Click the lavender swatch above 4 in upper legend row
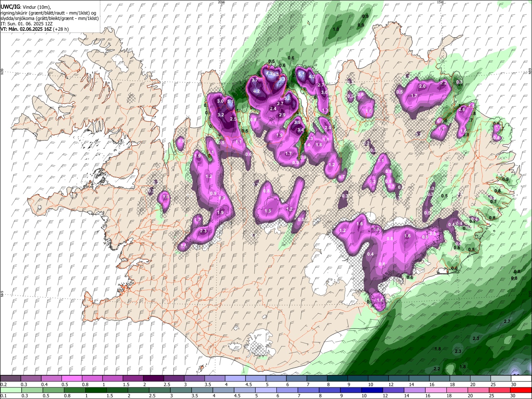 coord(235,379)
